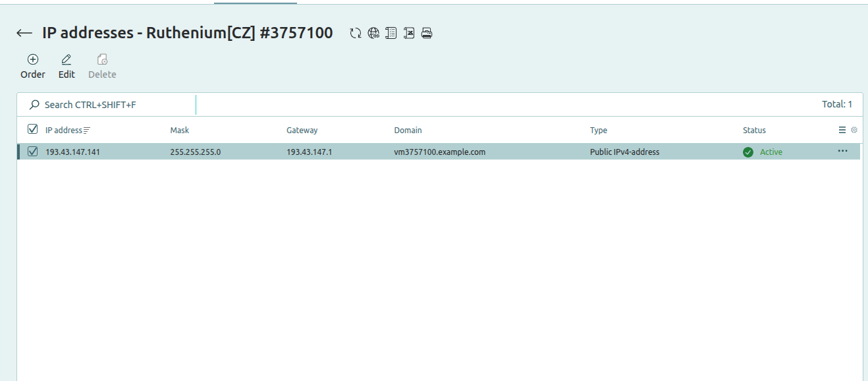Go back using the left arrow

(24, 33)
